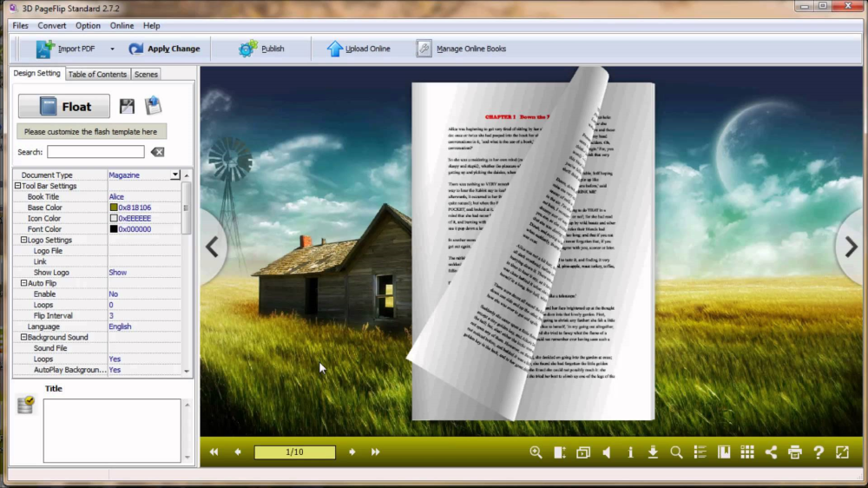Screen dimensions: 868x488
Task: Collapse Tool Bar Settings group
Action: pos(17,186)
